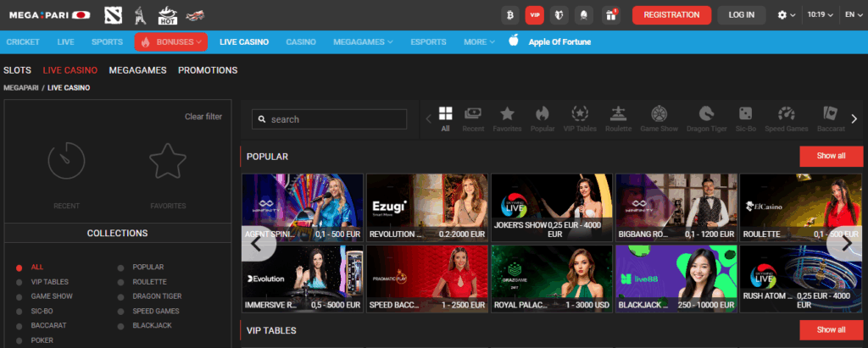Open the settings gear dropdown
Viewport: 868px width, 348px height.
[787, 15]
